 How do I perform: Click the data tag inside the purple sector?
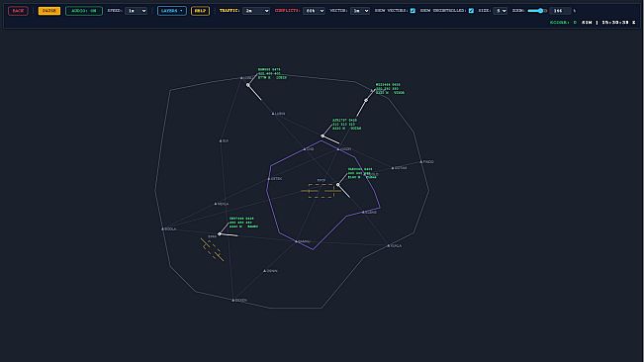pyautogui.click(x=362, y=173)
